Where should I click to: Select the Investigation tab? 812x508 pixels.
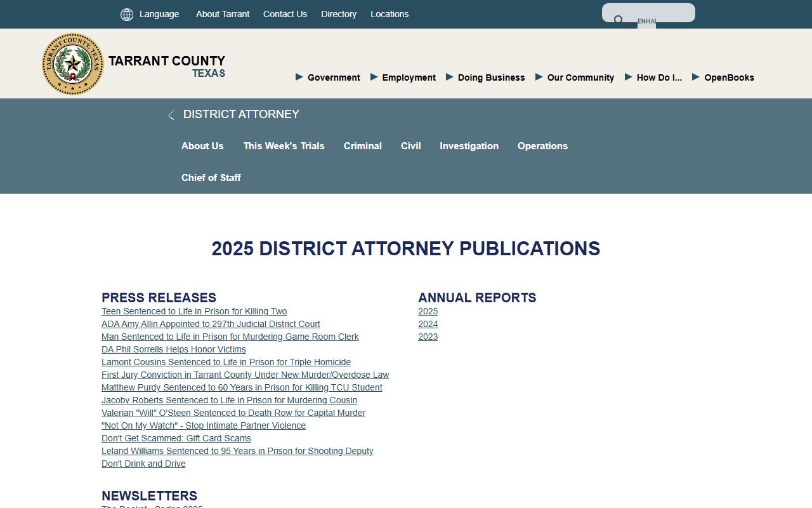[469, 146]
